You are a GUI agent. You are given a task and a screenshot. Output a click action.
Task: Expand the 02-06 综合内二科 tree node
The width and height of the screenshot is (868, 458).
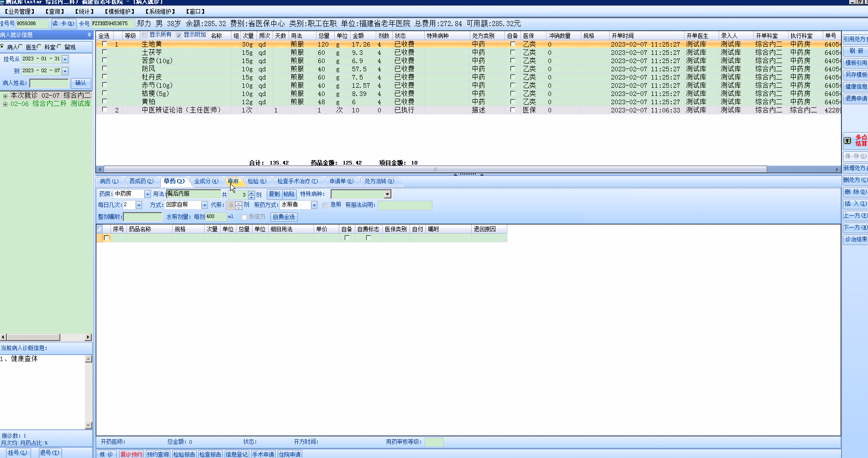pyautogui.click(x=5, y=104)
